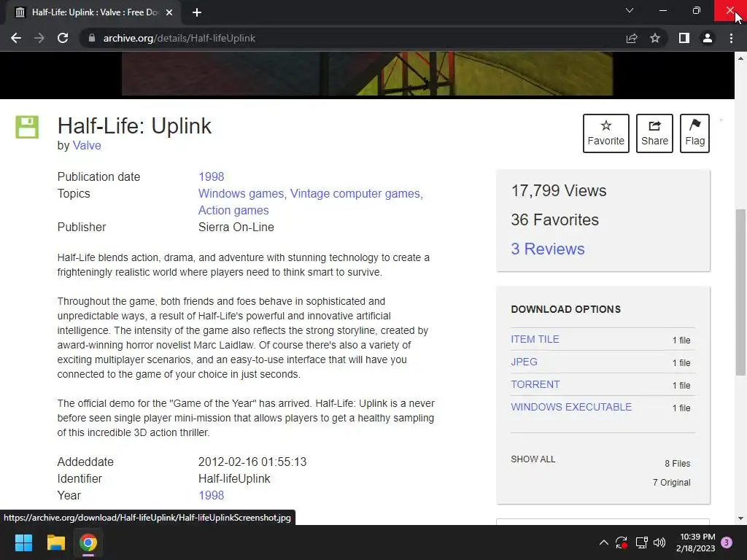This screenshot has height=560, width=747.
Task: Click the scrollbar down arrow
Action: tap(741, 518)
